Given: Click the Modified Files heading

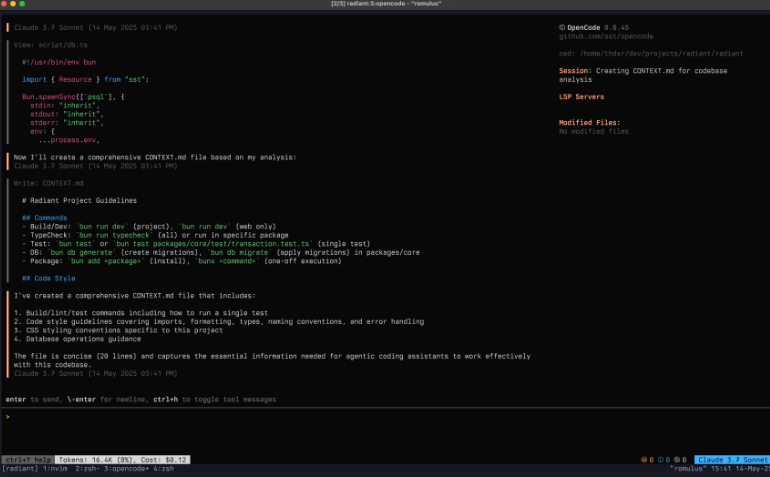Looking at the screenshot, I should pos(589,123).
